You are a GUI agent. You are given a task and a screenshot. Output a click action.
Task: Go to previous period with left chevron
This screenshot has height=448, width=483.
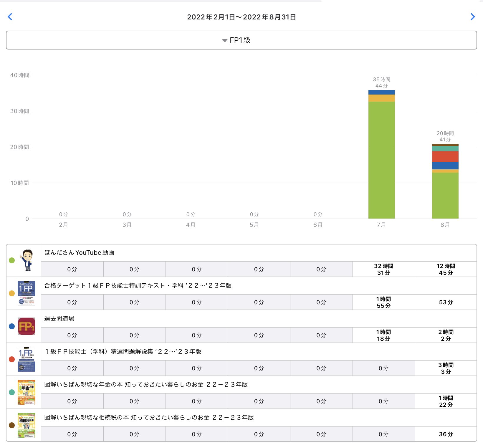click(10, 17)
